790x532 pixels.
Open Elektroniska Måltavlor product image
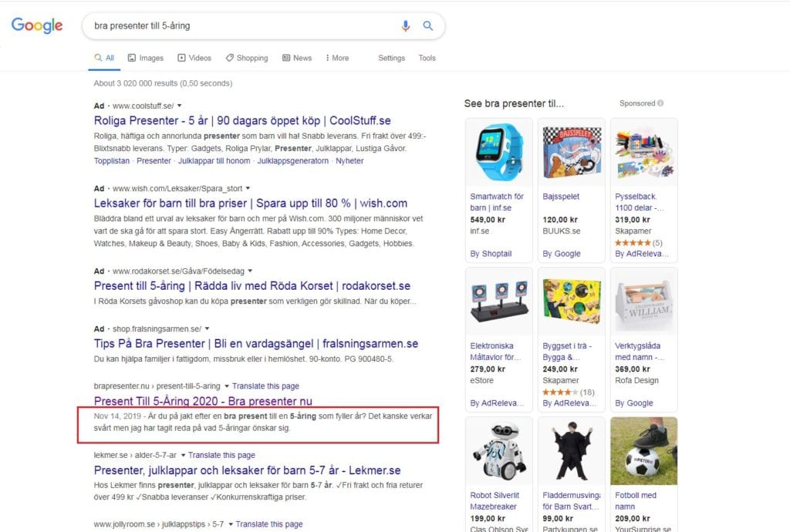click(499, 302)
